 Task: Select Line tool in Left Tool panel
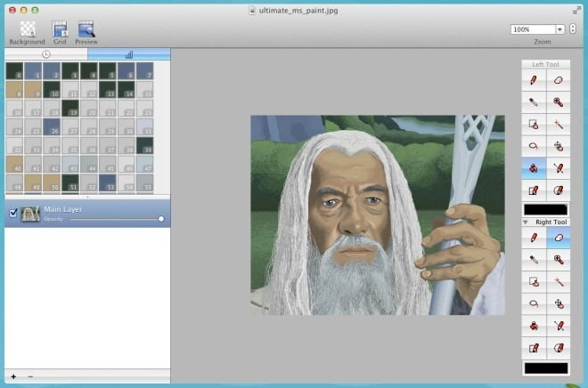[558, 168]
